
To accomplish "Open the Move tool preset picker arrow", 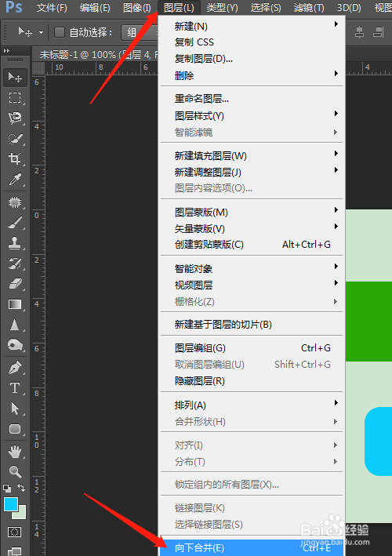I will pyautogui.click(x=41, y=33).
